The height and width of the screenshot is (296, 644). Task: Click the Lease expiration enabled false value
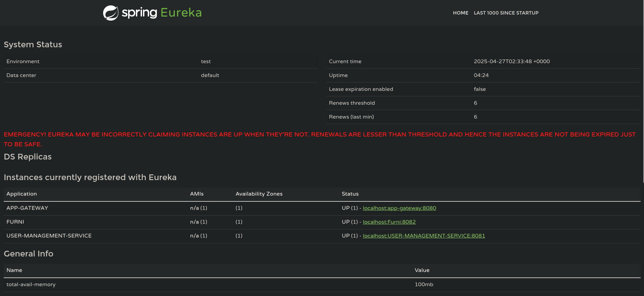pos(480,89)
